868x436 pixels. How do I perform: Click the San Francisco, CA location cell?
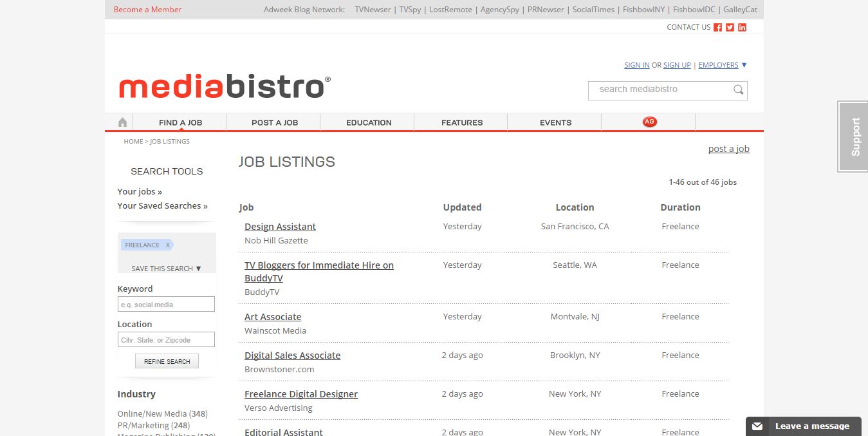(575, 227)
